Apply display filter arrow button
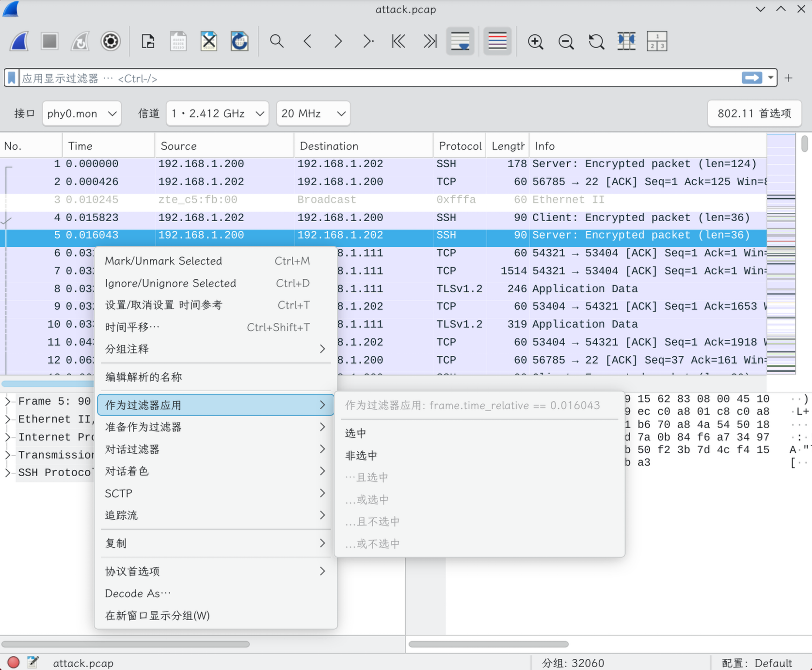Image resolution: width=812 pixels, height=670 pixels. 752,78
